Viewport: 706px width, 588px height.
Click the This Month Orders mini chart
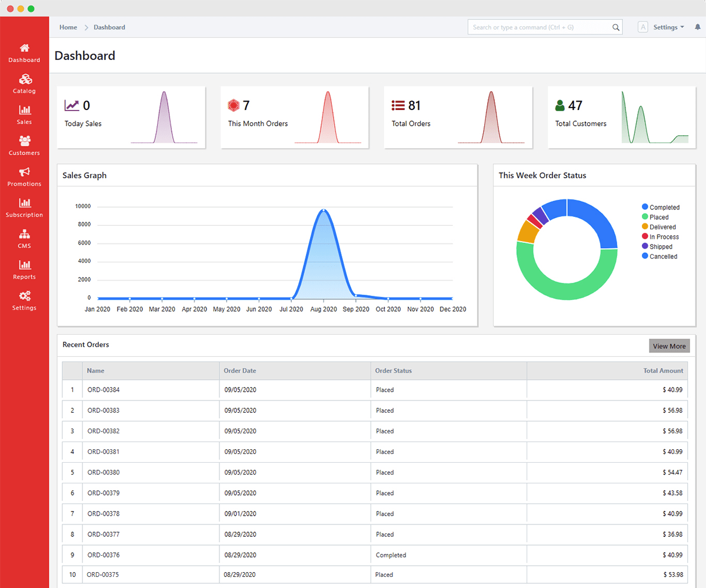tap(328, 117)
